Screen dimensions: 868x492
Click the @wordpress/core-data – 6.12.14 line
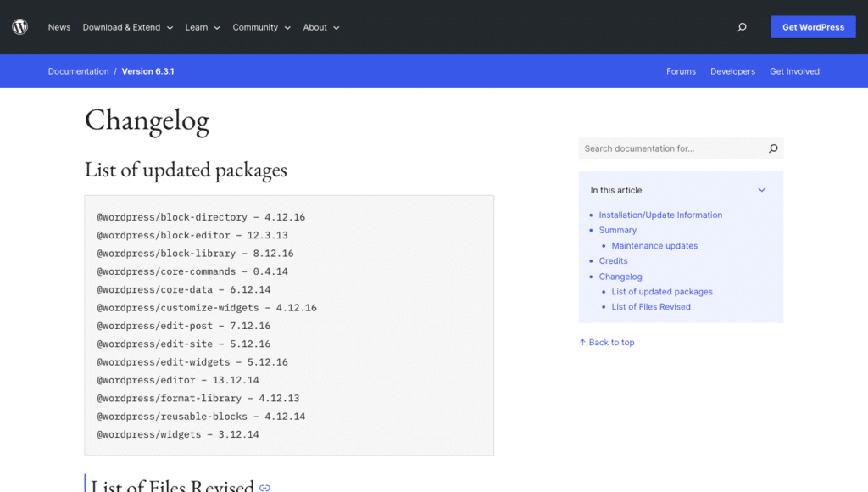click(184, 290)
